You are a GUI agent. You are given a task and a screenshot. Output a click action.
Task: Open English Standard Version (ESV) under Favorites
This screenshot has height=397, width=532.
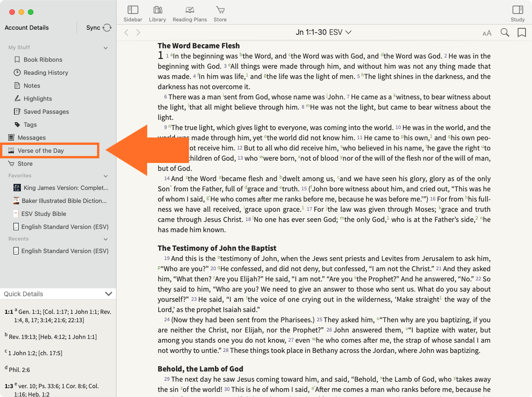[x=65, y=227]
